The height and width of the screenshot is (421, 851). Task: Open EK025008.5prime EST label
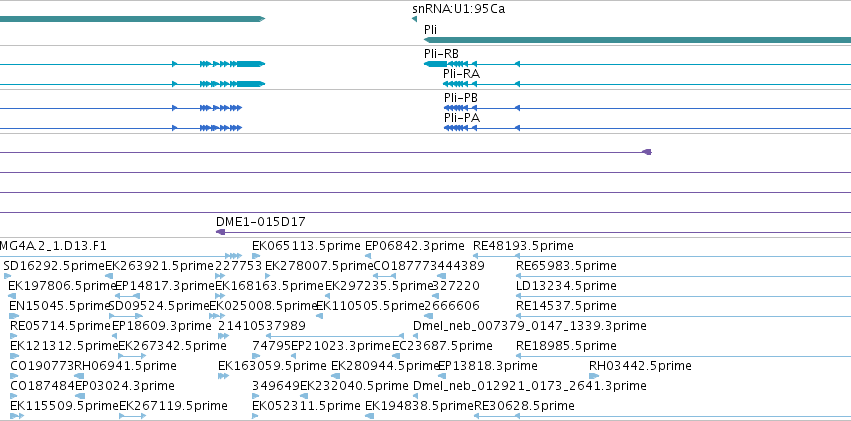pyautogui.click(x=263, y=306)
